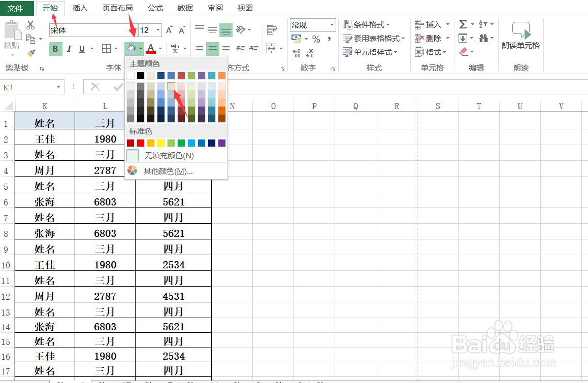Click the decrease decimal icon

[310, 53]
